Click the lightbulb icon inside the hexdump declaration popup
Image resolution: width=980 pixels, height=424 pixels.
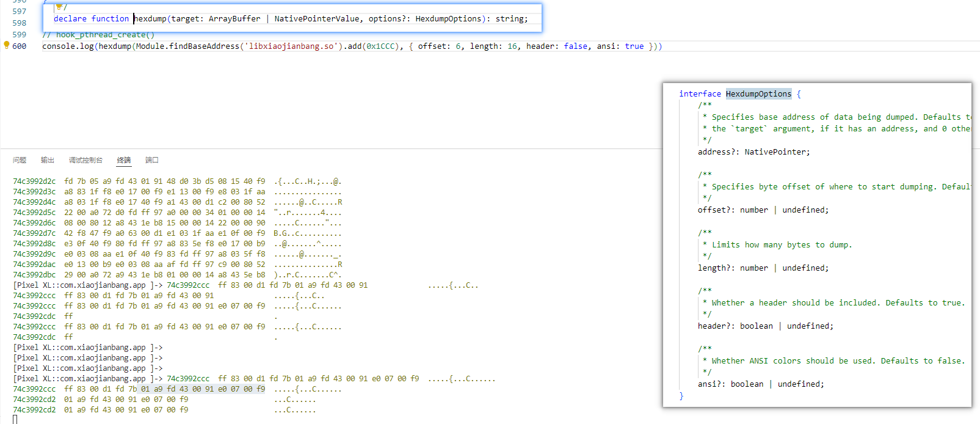[59, 7]
